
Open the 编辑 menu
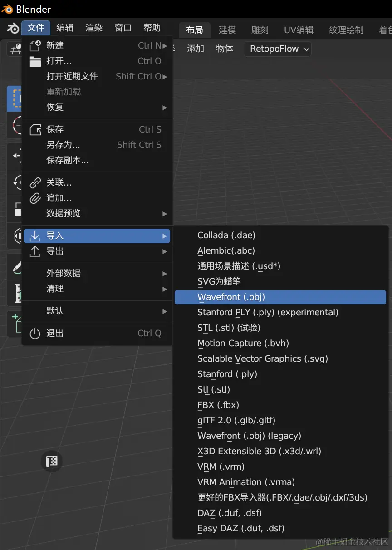[x=65, y=28]
